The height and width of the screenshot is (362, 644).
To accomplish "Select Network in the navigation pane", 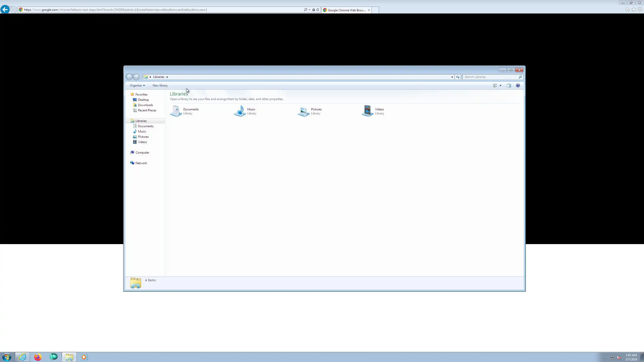I will pyautogui.click(x=141, y=163).
